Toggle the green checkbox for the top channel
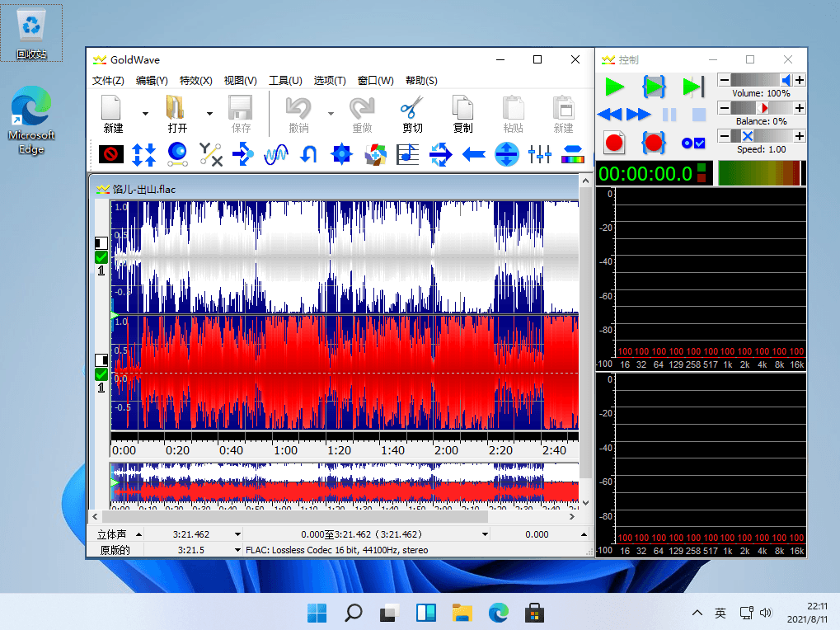Image resolution: width=840 pixels, height=630 pixels. [x=101, y=257]
